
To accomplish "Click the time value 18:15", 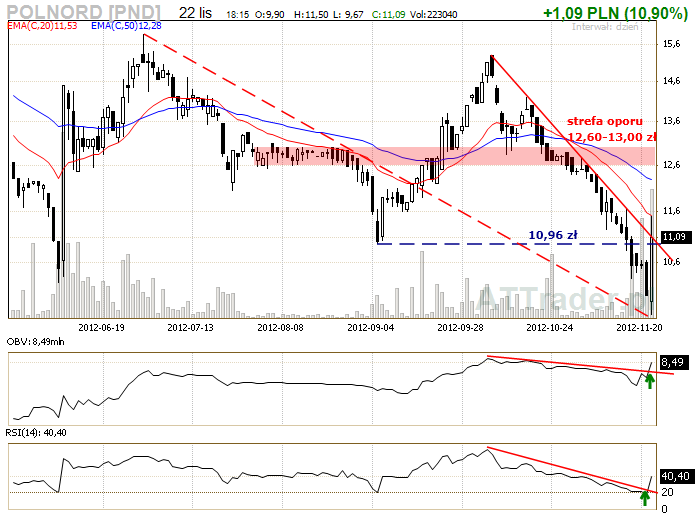I will point(238,15).
